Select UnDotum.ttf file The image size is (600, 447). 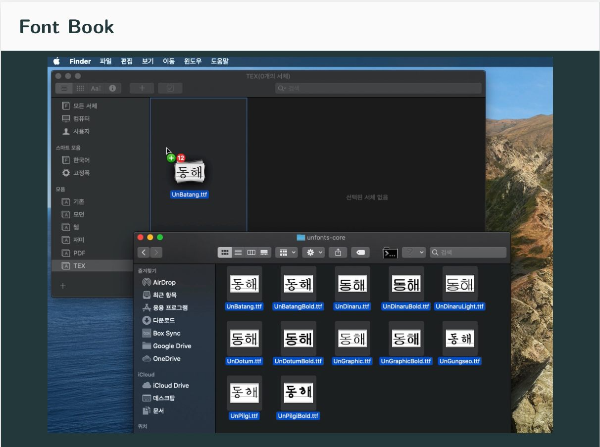click(x=244, y=343)
